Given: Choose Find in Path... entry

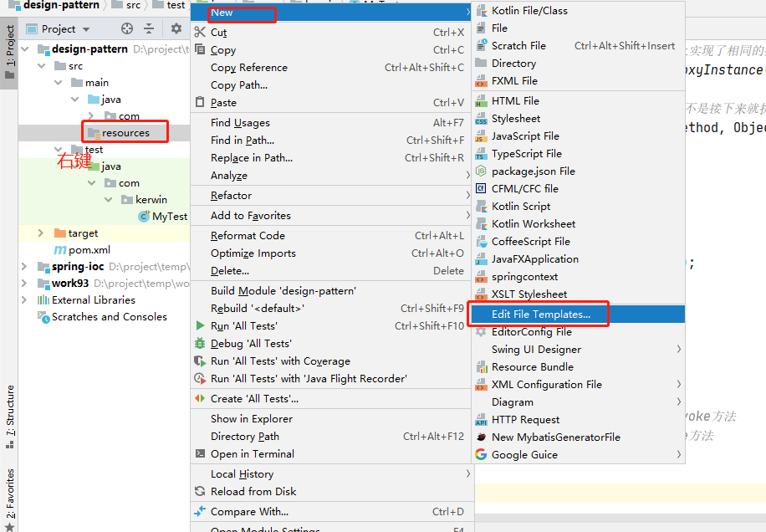Looking at the screenshot, I should coord(332,141).
